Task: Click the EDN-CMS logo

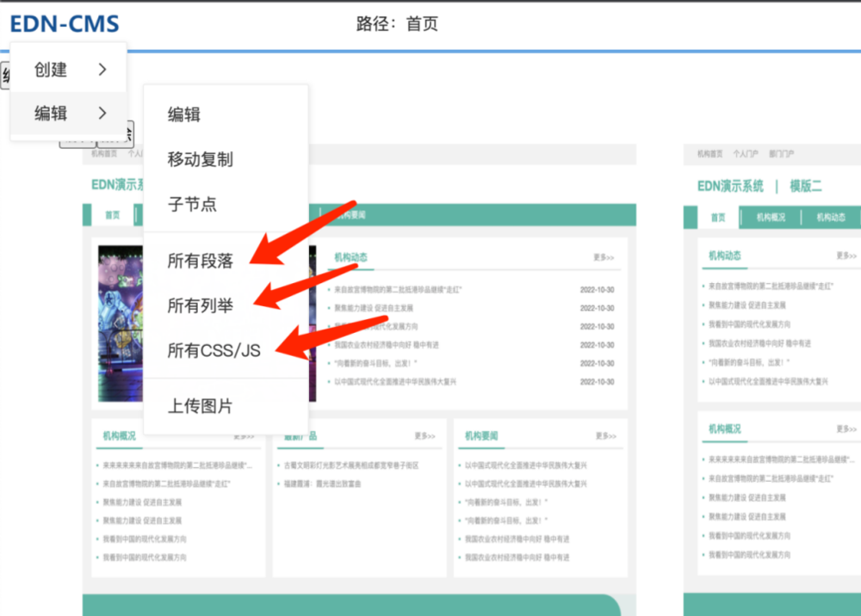Action: tap(65, 24)
